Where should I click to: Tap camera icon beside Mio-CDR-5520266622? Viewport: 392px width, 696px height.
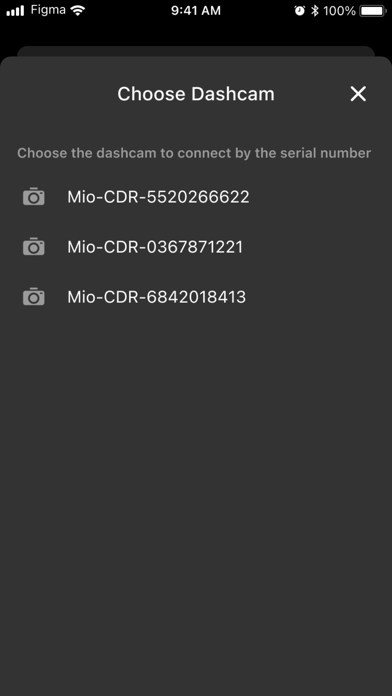(34, 196)
